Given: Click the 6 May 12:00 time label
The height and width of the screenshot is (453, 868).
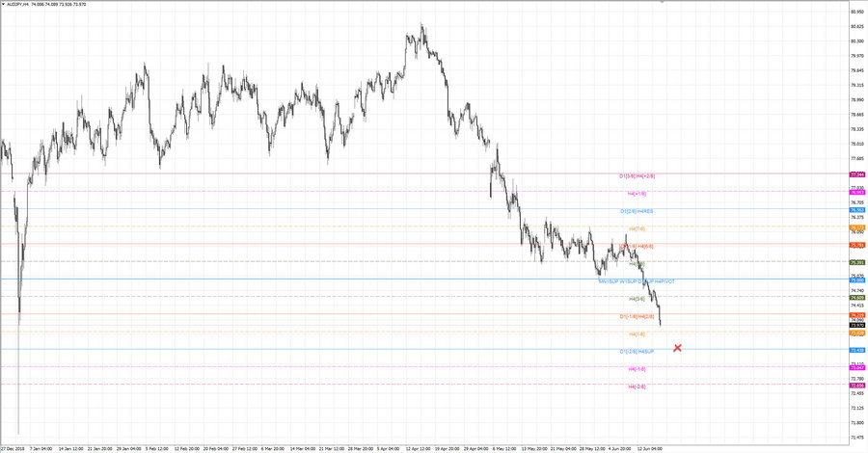Looking at the screenshot, I should point(504,448).
